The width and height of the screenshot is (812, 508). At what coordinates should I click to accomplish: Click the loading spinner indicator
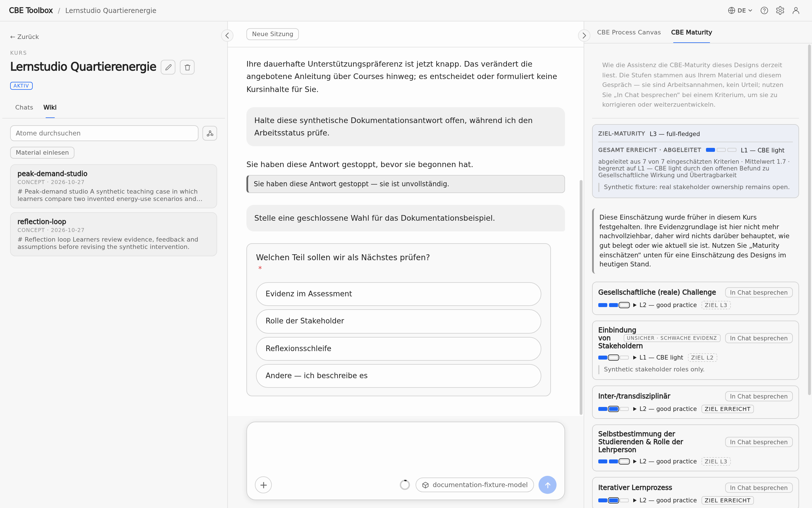(x=405, y=485)
